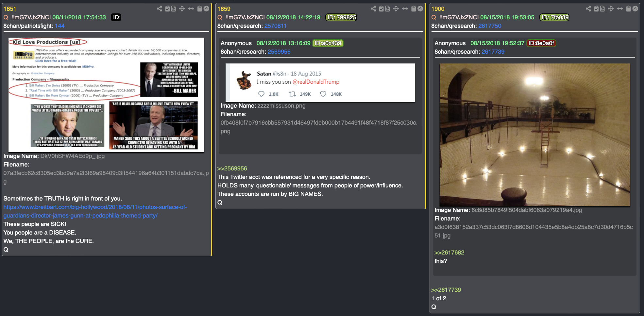Click the plain clipboard icon on post 1851
The height and width of the screenshot is (316, 644).
click(x=200, y=9)
